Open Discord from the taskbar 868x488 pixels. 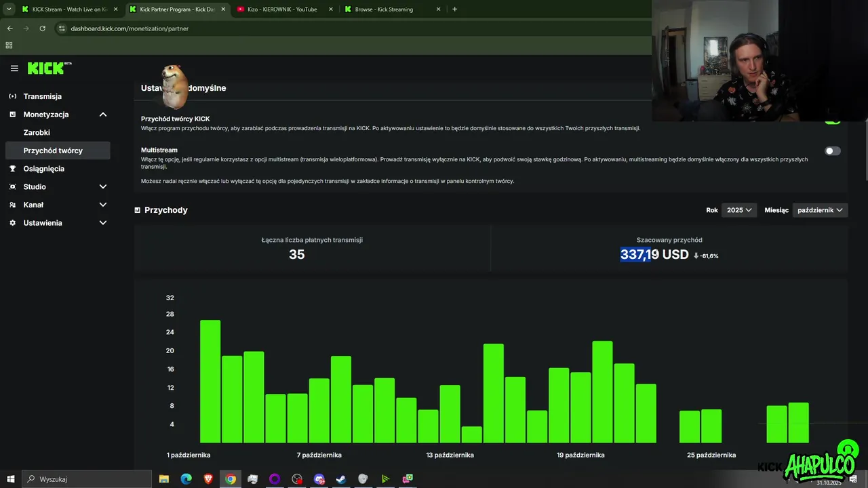tap(319, 479)
